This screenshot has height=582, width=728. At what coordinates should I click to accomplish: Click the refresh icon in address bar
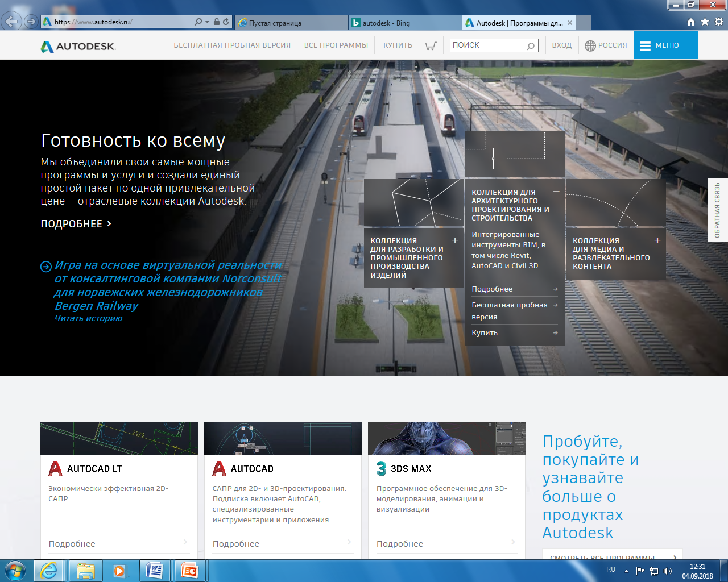point(226,22)
